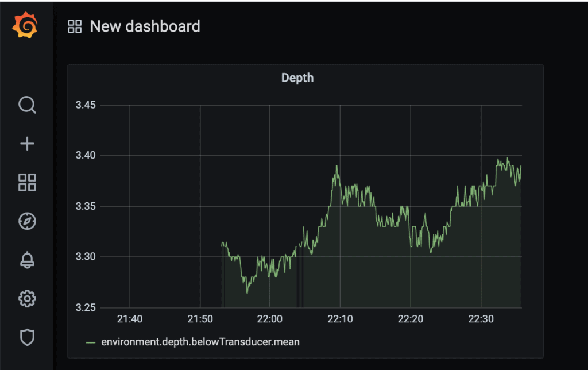Open Alerting via the bell icon
The width and height of the screenshot is (588, 370).
[x=27, y=260]
